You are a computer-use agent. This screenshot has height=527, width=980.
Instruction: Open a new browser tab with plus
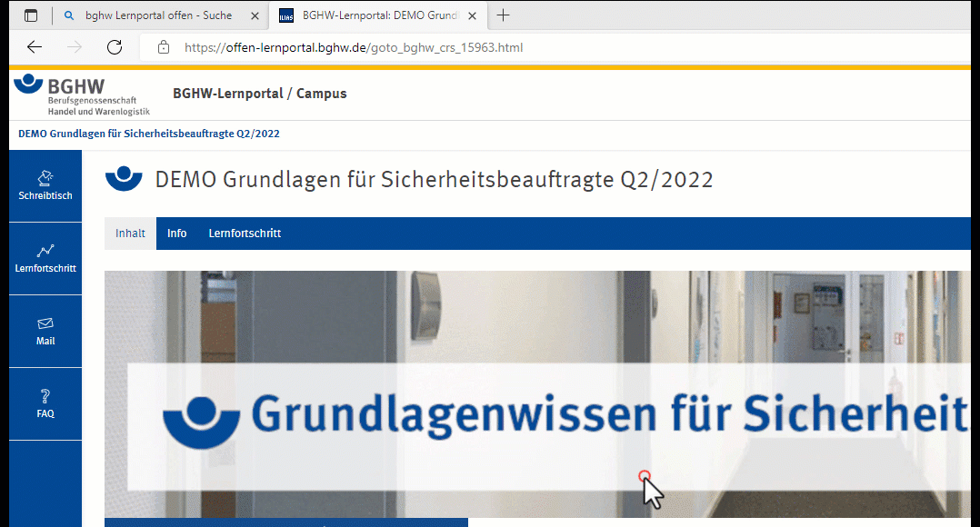[x=503, y=15]
